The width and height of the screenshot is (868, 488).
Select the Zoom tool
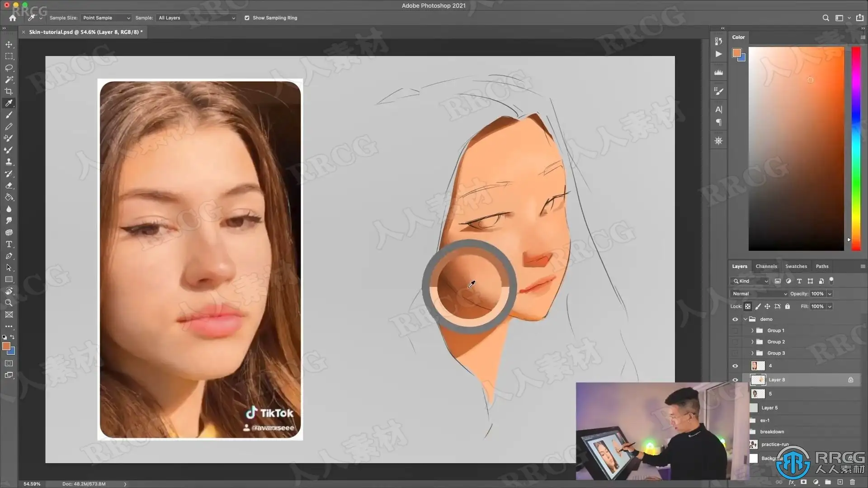point(9,303)
